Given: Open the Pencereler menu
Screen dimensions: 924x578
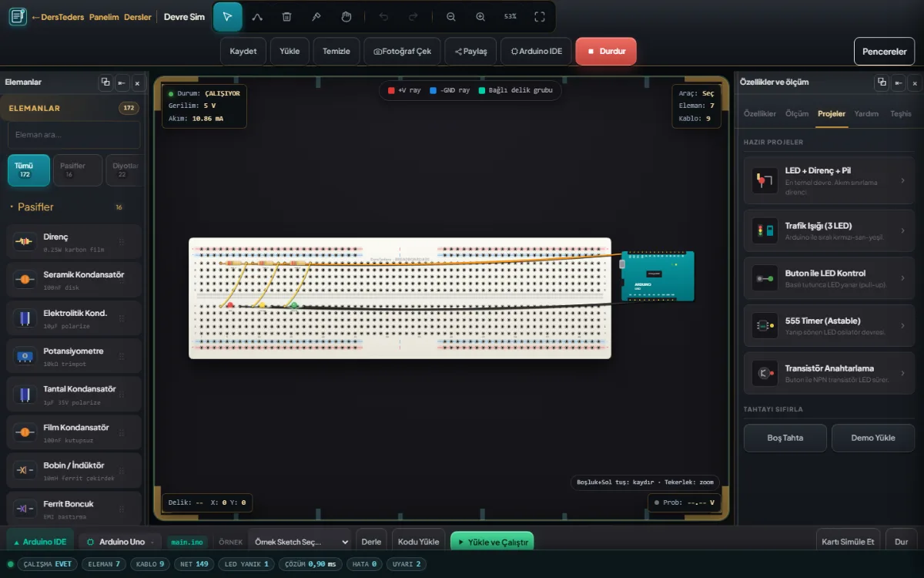Looking at the screenshot, I should coord(884,52).
